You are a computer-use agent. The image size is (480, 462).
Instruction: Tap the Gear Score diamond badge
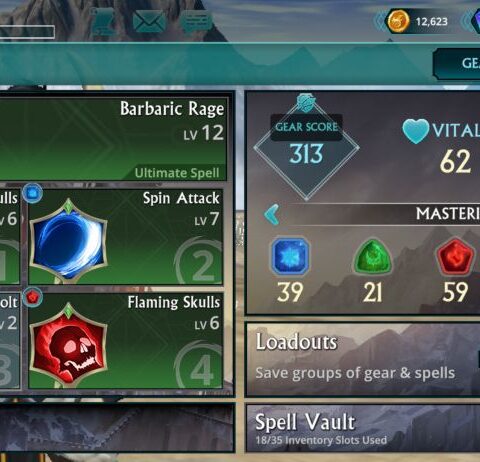click(x=306, y=149)
